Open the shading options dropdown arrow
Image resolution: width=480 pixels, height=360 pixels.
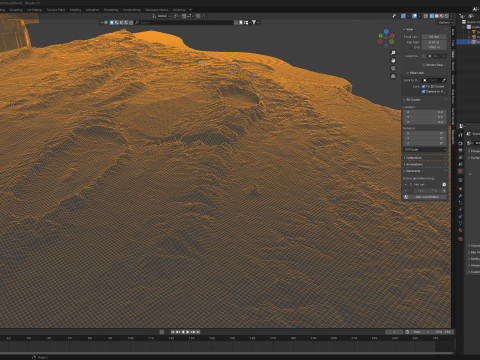(451, 16)
